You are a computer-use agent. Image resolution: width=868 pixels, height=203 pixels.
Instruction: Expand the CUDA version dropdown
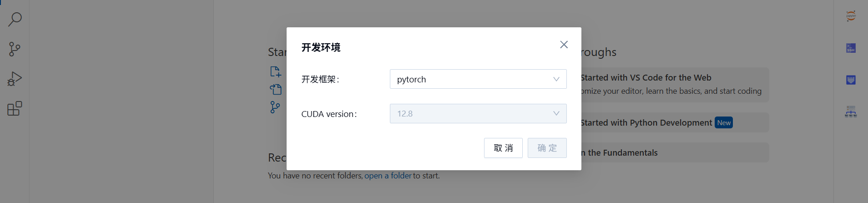pyautogui.click(x=478, y=114)
